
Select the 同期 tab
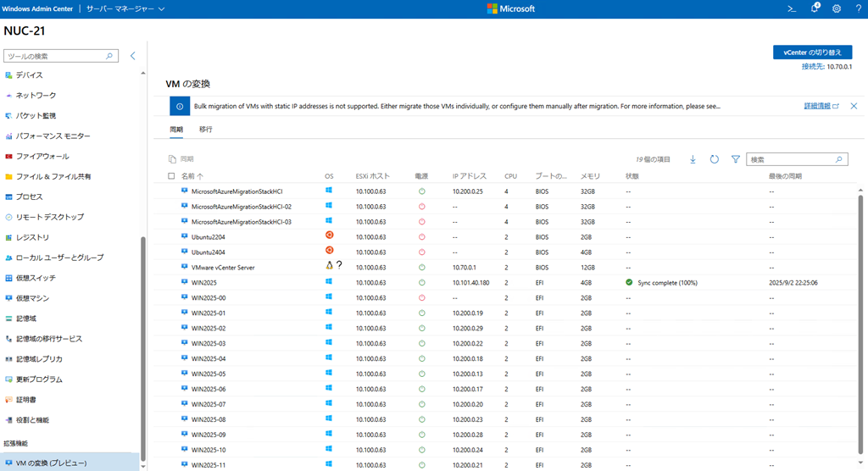click(176, 130)
